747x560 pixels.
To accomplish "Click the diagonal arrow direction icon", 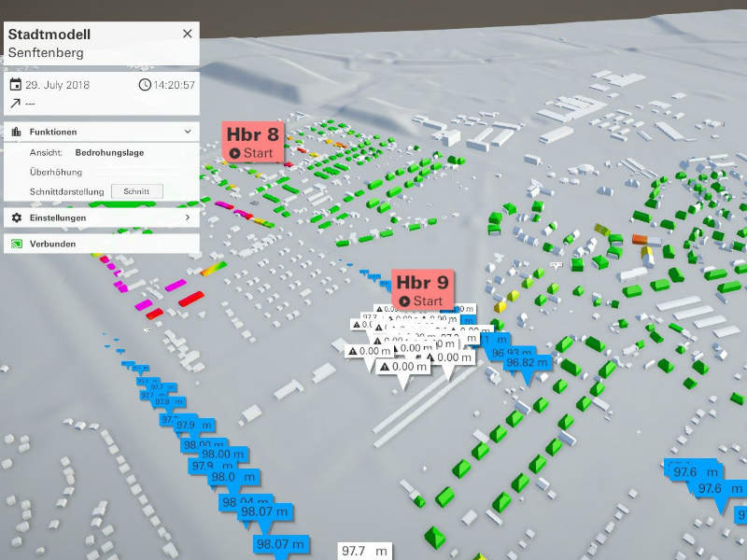I will pyautogui.click(x=15, y=103).
